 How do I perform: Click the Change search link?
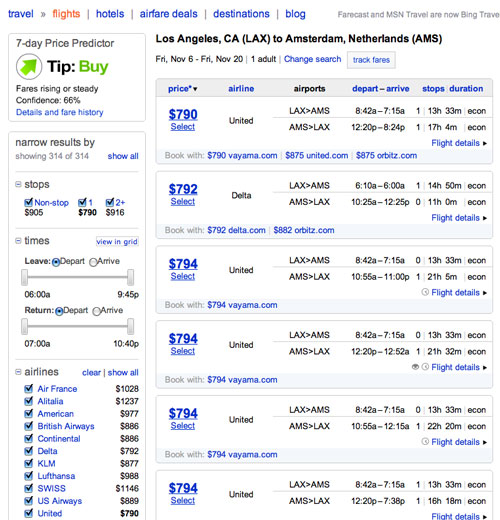[312, 59]
